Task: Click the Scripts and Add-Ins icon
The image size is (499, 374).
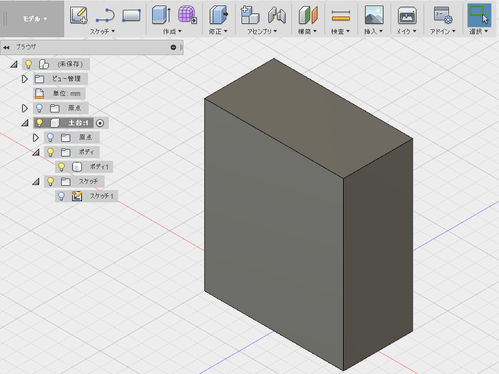Action: click(443, 15)
